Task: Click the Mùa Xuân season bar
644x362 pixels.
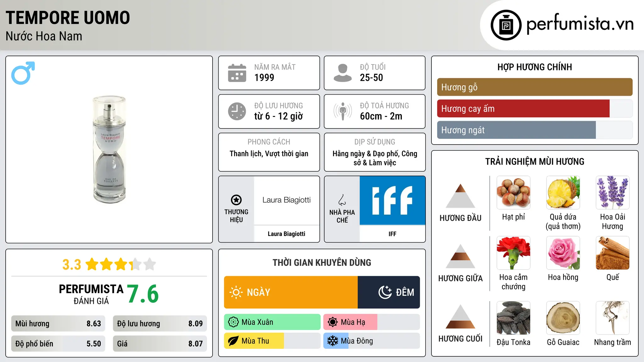Action: 272,322
